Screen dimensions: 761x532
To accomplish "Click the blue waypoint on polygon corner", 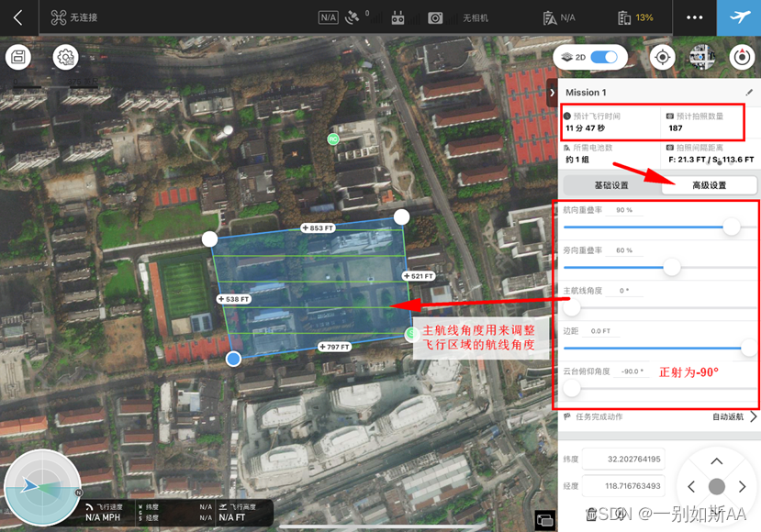I will [x=234, y=359].
